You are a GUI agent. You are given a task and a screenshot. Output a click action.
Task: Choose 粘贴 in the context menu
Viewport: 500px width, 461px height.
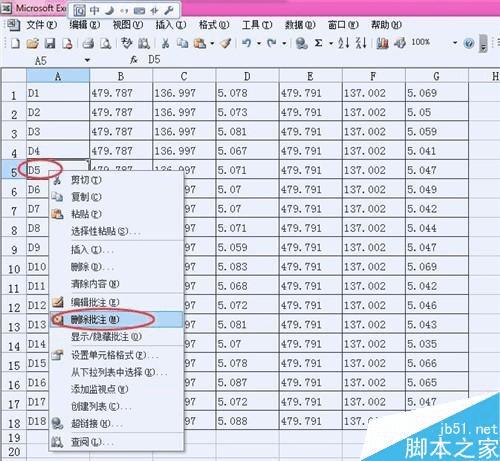[x=117, y=214]
